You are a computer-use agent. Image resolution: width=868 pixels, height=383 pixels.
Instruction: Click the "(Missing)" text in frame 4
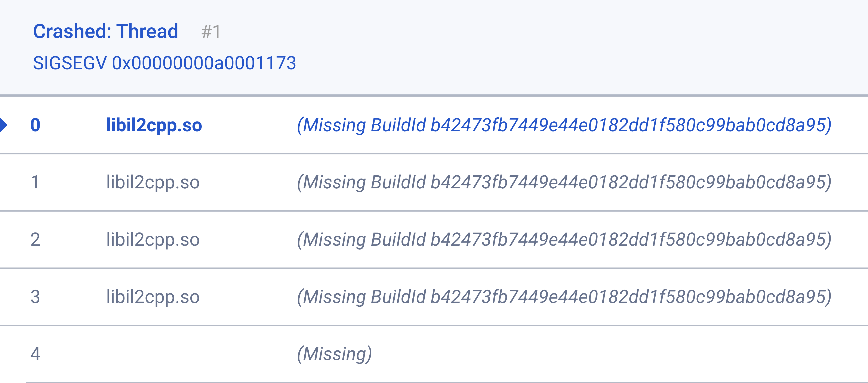click(x=334, y=354)
